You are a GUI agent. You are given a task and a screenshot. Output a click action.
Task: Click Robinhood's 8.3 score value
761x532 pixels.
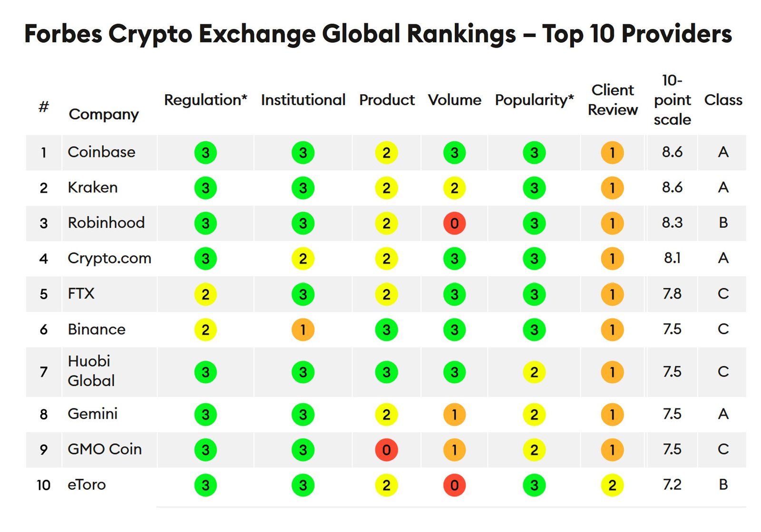(x=672, y=222)
